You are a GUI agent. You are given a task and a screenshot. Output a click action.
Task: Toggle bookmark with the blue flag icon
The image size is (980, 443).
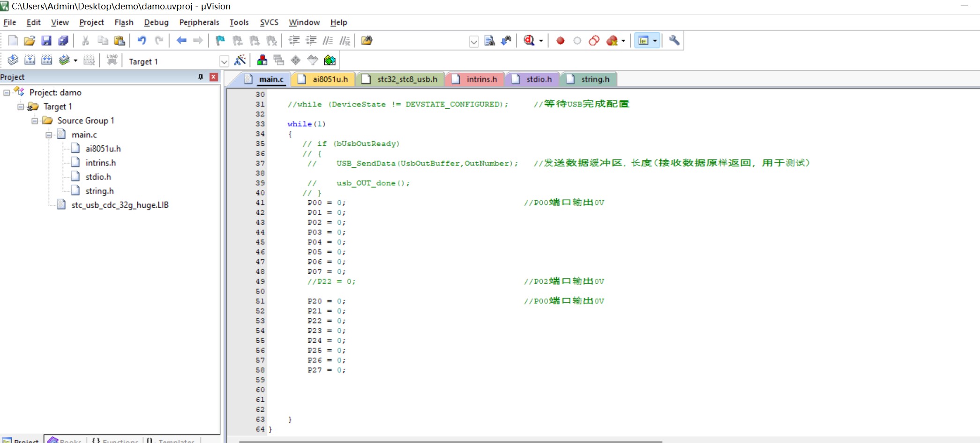pos(220,41)
